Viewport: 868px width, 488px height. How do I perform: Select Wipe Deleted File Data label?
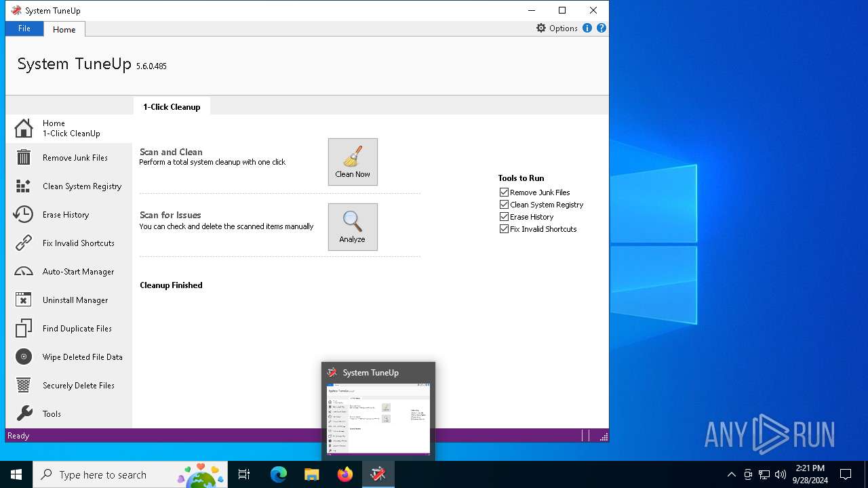click(83, 357)
